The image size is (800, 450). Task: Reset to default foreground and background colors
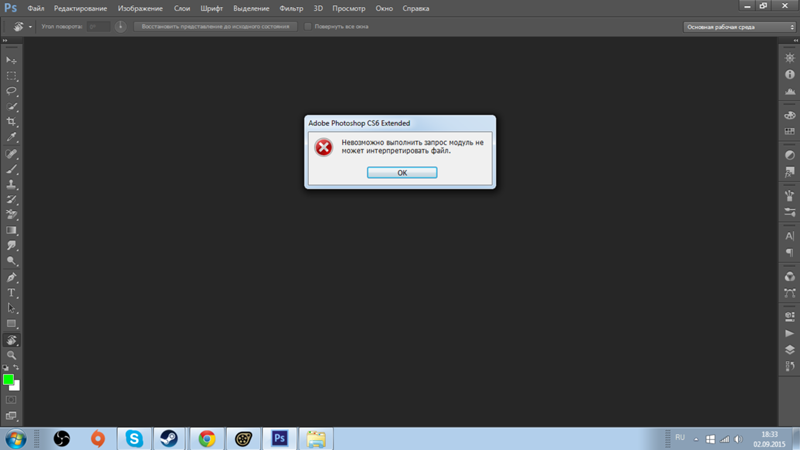(x=6, y=367)
